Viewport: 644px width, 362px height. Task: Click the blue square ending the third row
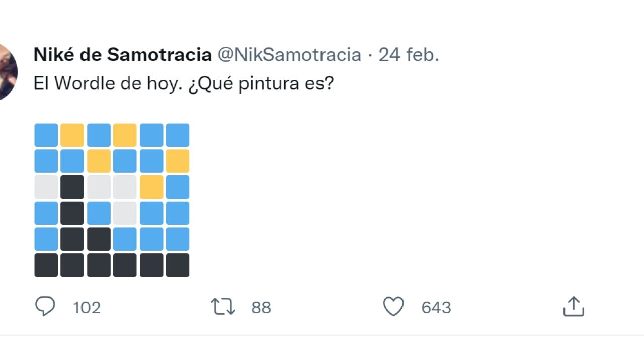tap(178, 187)
